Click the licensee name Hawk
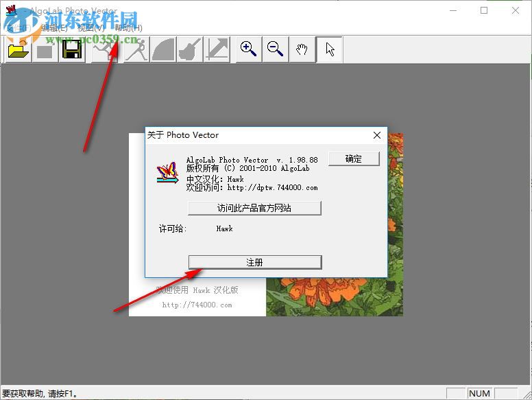 [225, 228]
